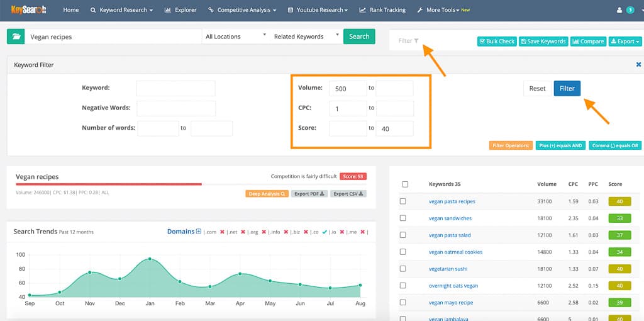Screen dimensions: 644x321
Task: Close the Keyword Filter panel
Action: click(x=639, y=65)
